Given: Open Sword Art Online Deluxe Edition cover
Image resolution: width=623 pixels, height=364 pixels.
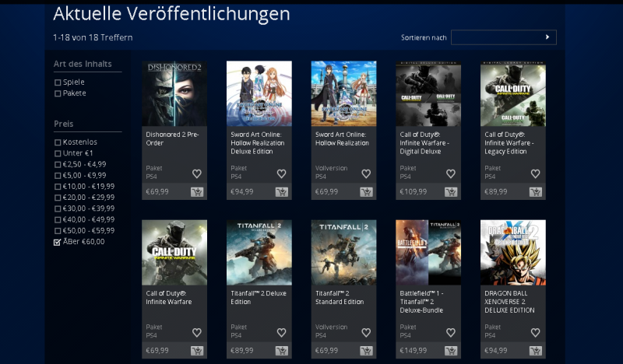Looking at the screenshot, I should pyautogui.click(x=259, y=93).
